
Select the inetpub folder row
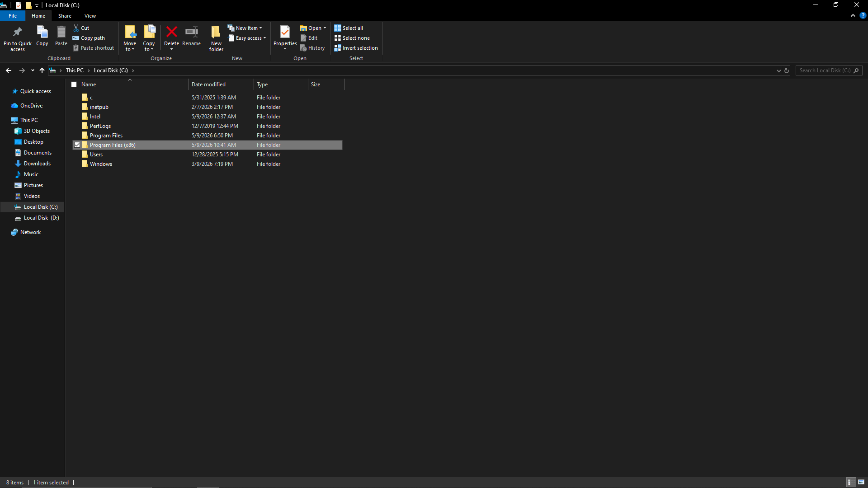(x=207, y=107)
